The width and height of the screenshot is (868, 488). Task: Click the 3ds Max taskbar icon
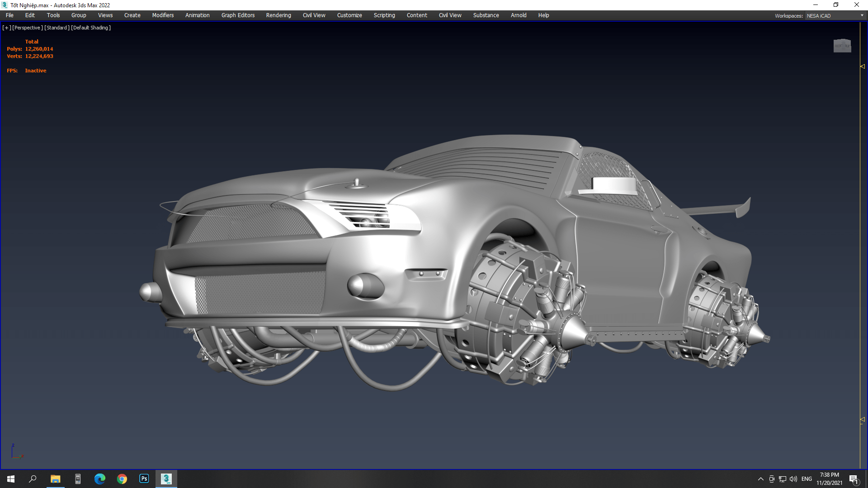[166, 479]
